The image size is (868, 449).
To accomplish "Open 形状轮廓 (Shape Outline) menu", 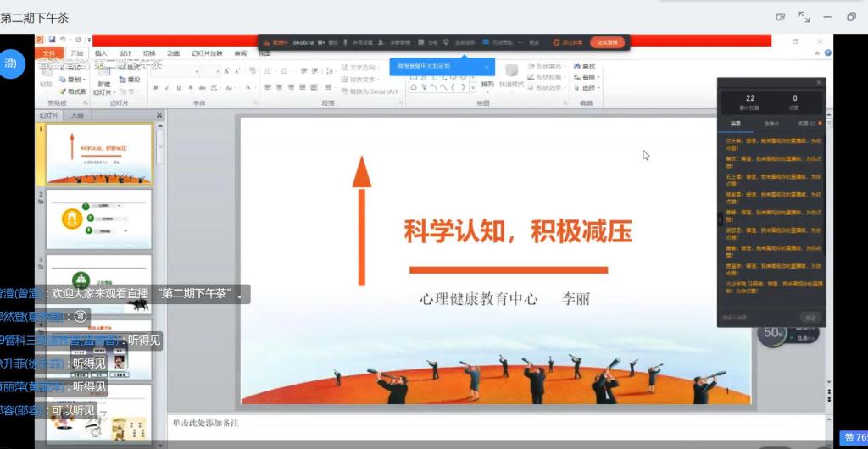I will (x=547, y=77).
